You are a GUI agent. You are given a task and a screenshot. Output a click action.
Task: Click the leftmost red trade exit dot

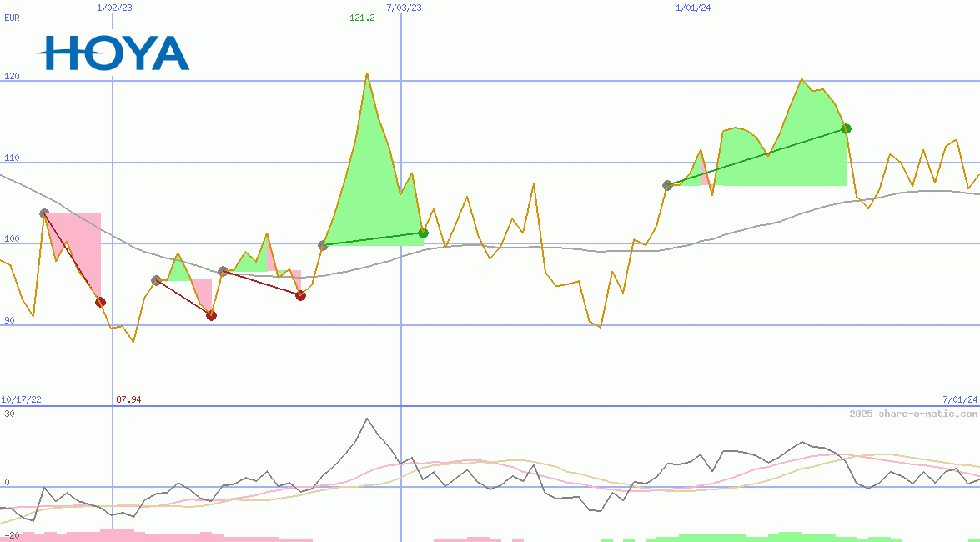(x=101, y=302)
